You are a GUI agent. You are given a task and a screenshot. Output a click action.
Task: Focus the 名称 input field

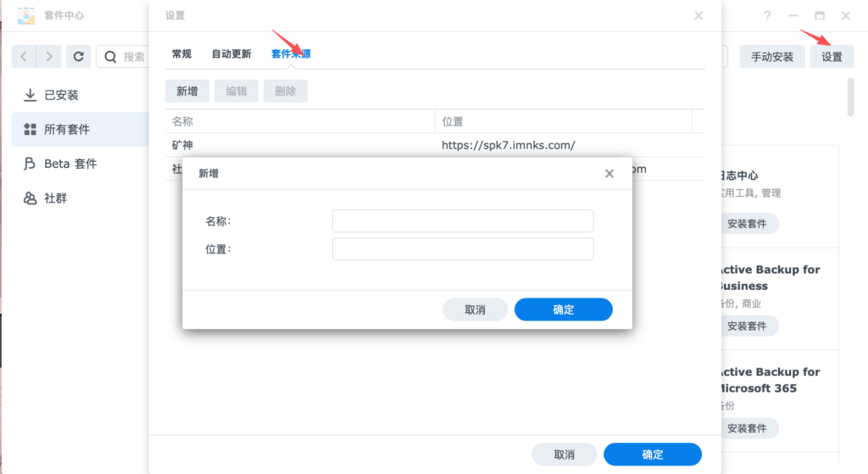pos(463,221)
